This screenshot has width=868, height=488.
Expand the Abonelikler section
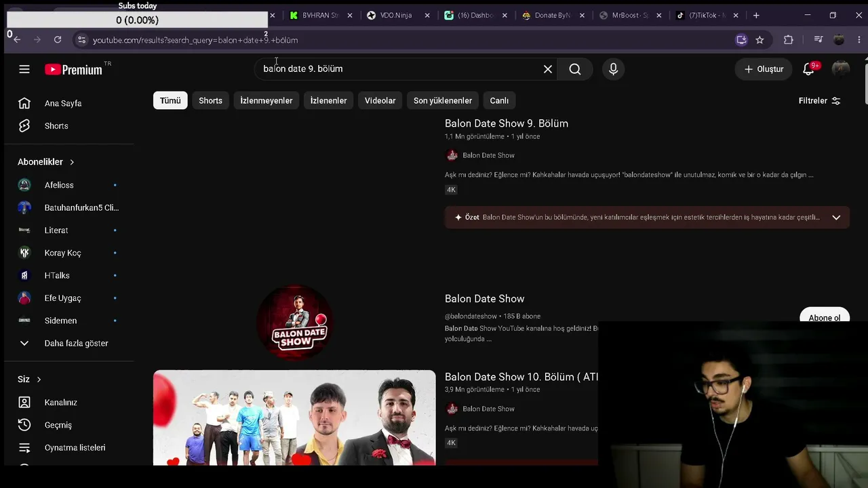pyautogui.click(x=46, y=162)
